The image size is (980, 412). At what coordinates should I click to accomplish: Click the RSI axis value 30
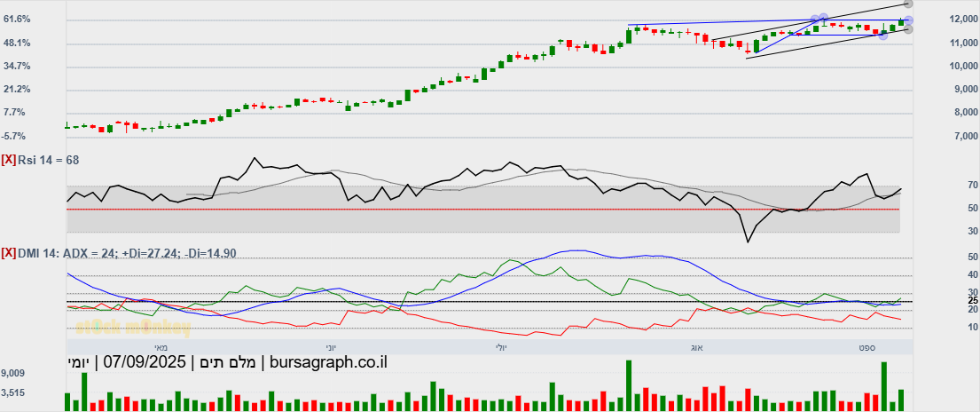click(x=973, y=231)
